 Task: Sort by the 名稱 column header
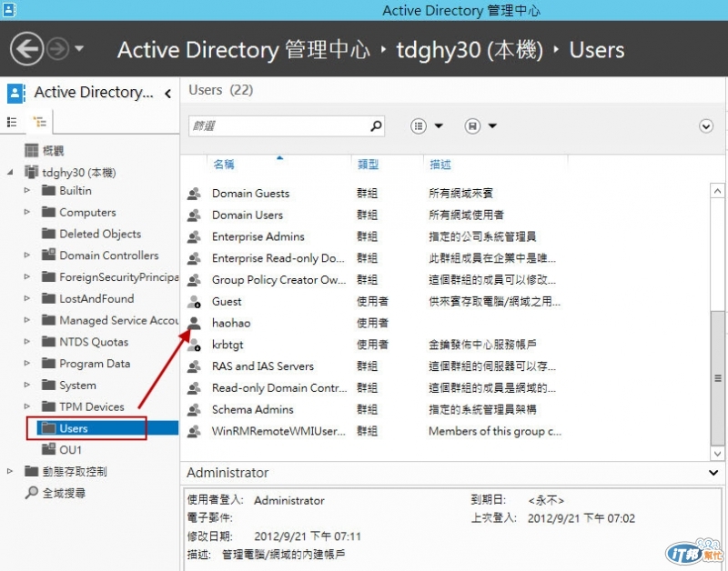click(x=223, y=165)
